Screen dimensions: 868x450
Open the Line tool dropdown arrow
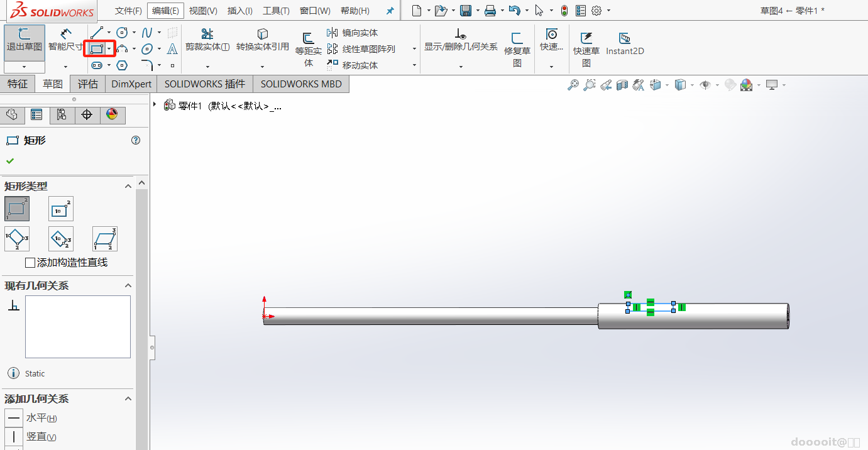(x=109, y=32)
